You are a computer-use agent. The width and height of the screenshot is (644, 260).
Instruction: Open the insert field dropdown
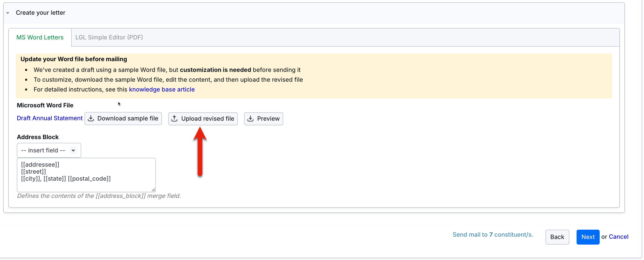[49, 150]
